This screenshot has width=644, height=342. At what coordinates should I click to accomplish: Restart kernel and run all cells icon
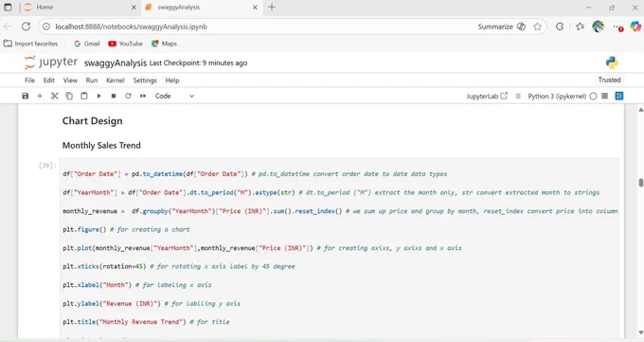[143, 96]
